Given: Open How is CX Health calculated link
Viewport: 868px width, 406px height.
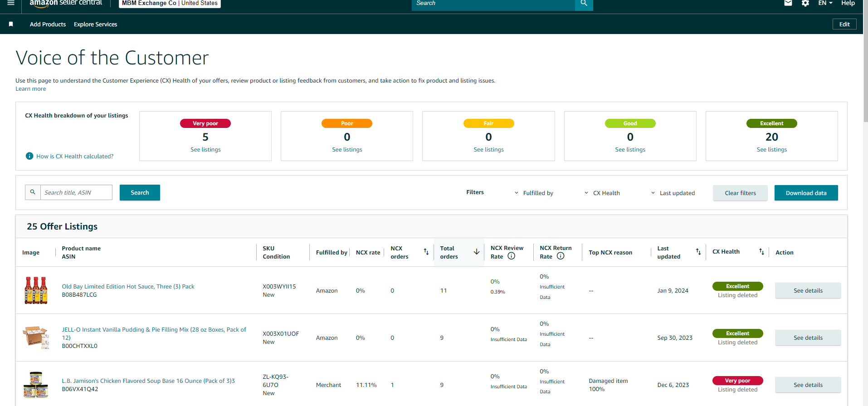Looking at the screenshot, I should pos(75,156).
